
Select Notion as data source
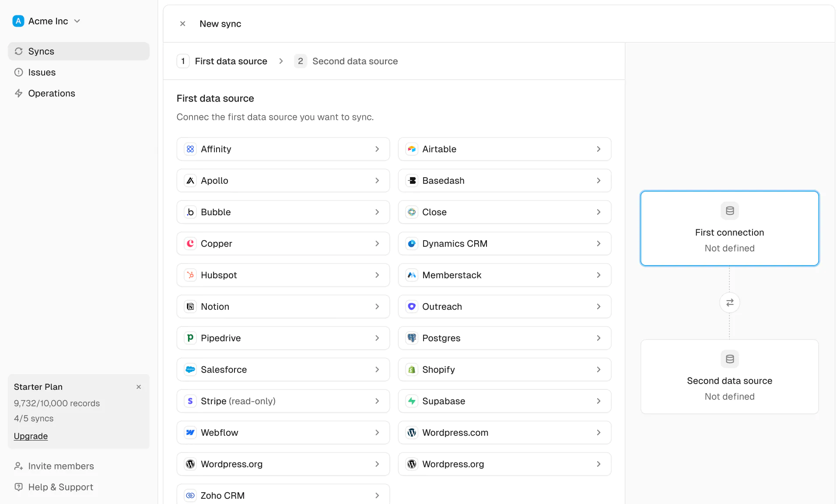283,307
